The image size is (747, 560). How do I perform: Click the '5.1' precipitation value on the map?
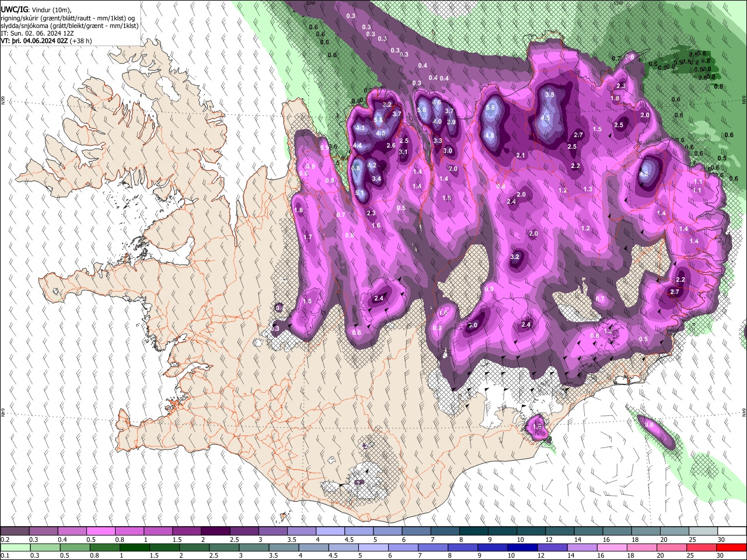tap(359, 193)
